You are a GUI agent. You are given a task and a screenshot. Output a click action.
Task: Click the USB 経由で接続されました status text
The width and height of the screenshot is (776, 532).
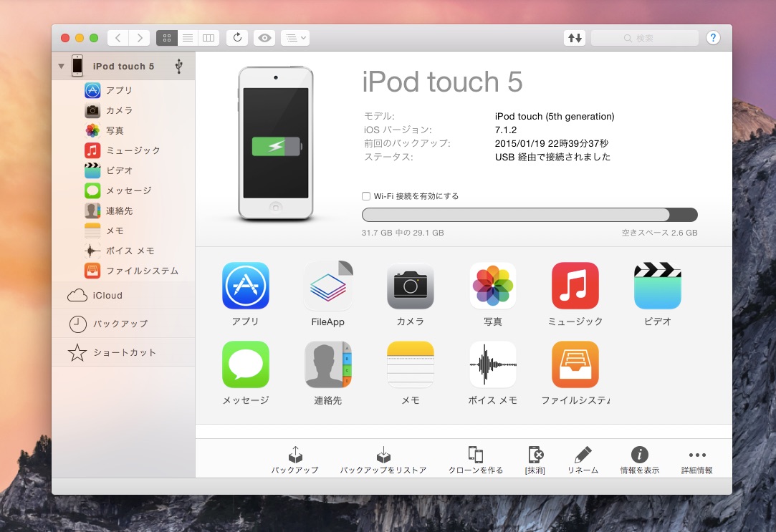pyautogui.click(x=552, y=157)
